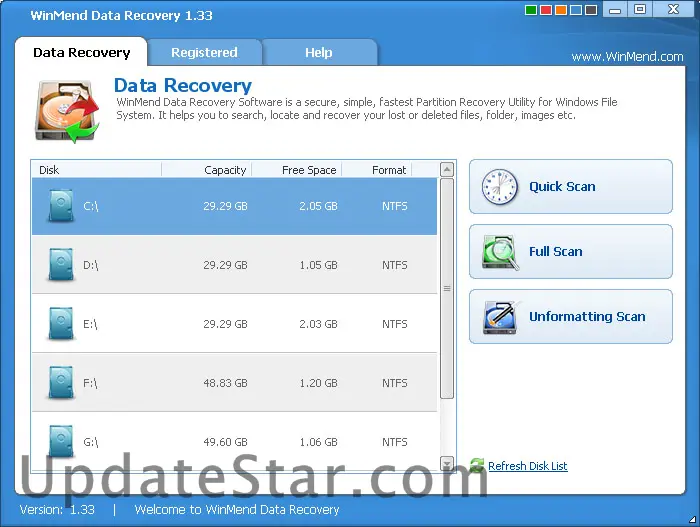Select the D:\ drive label
700x527 pixels.
[91, 265]
